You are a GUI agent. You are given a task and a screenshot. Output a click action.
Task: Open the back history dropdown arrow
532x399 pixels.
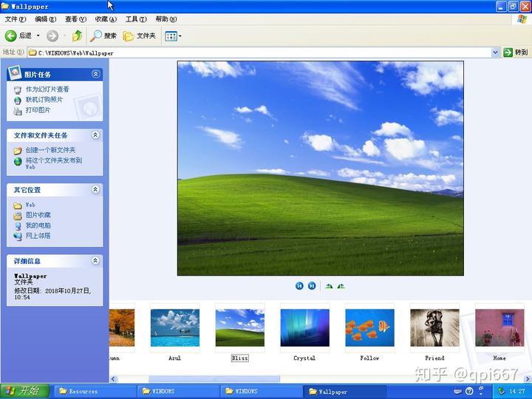[x=38, y=35]
